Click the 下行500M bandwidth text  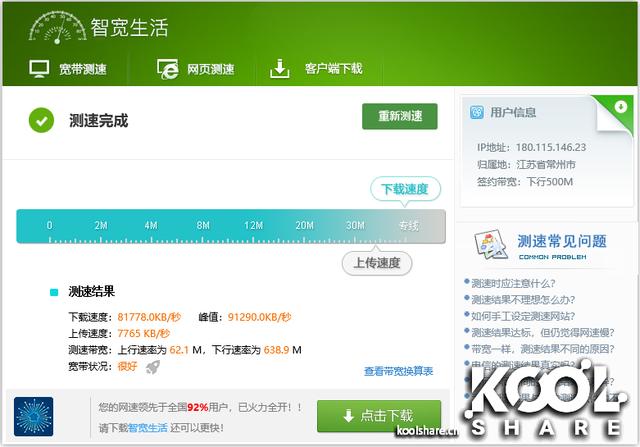549,182
